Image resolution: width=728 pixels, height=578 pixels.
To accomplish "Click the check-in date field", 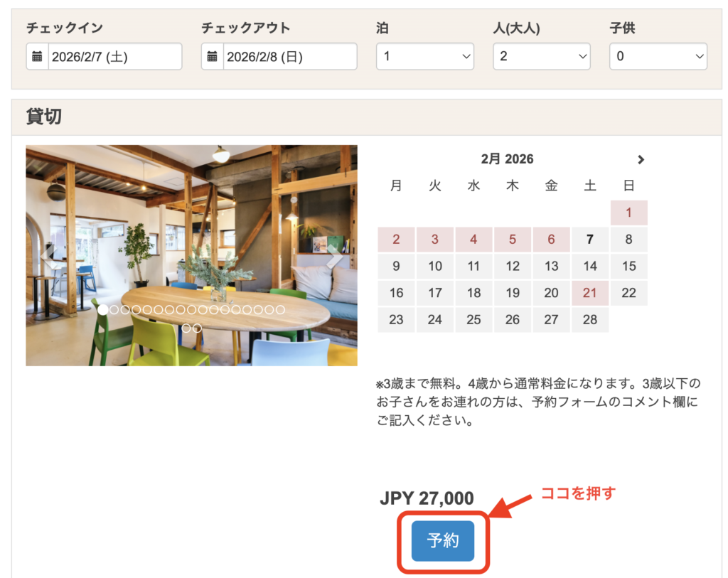I will [x=114, y=57].
